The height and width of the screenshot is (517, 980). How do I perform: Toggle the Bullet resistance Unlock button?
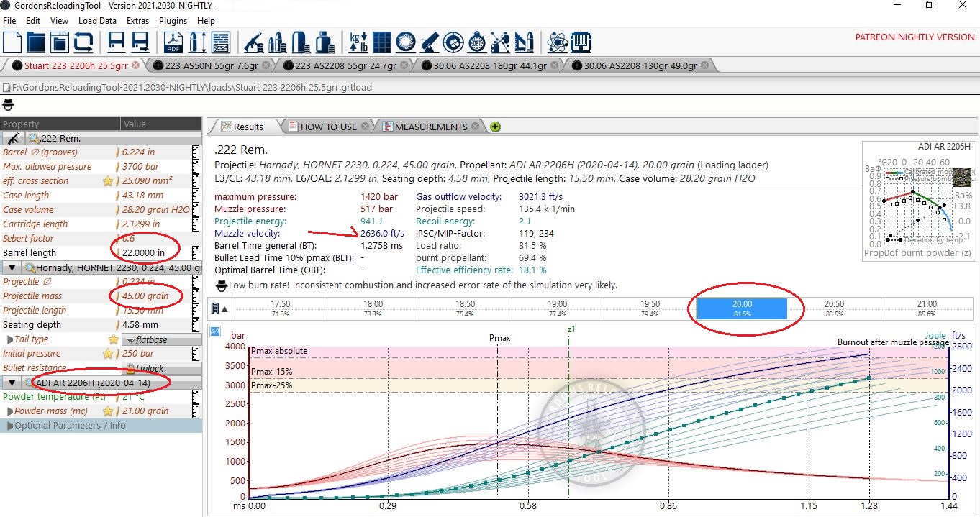point(149,368)
